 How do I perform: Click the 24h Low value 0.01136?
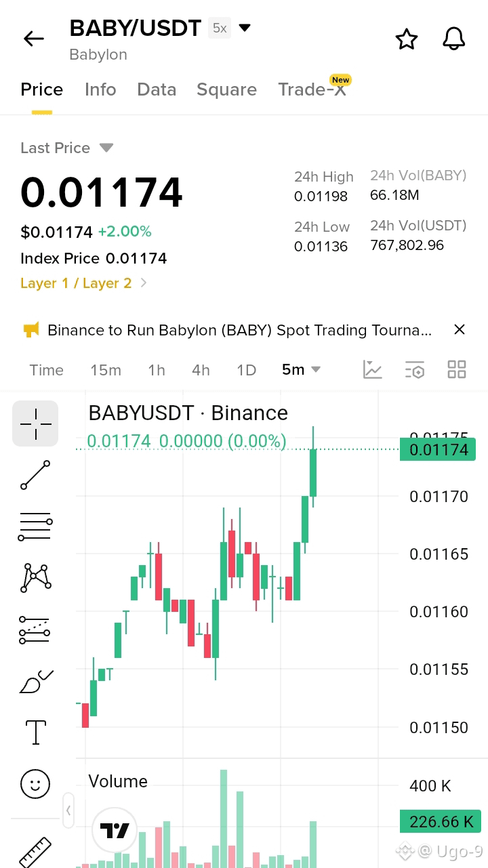point(321,247)
